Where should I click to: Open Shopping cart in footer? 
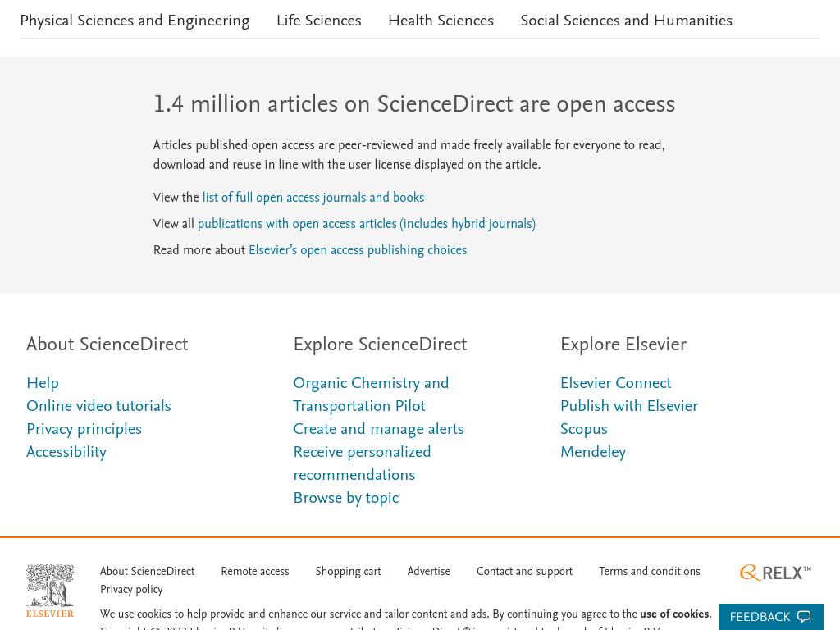pyautogui.click(x=348, y=572)
